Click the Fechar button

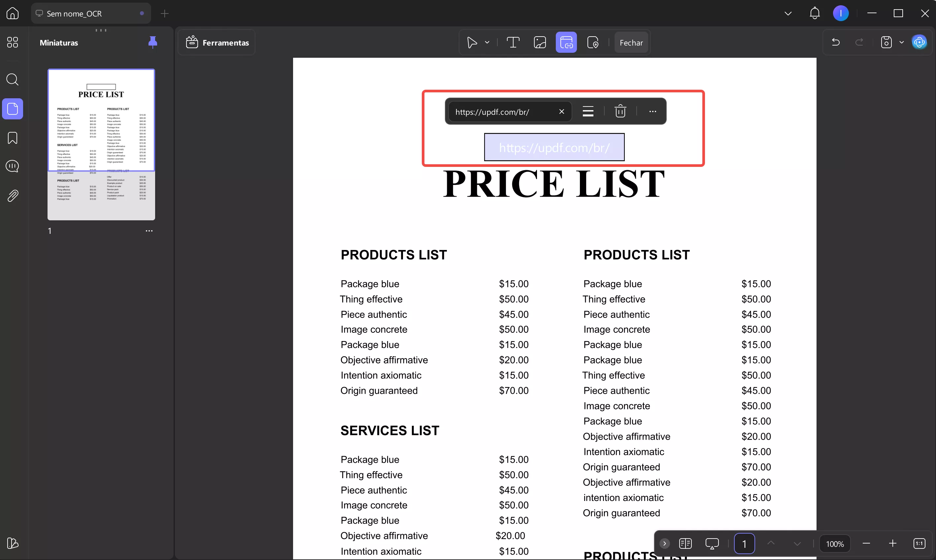coord(631,43)
